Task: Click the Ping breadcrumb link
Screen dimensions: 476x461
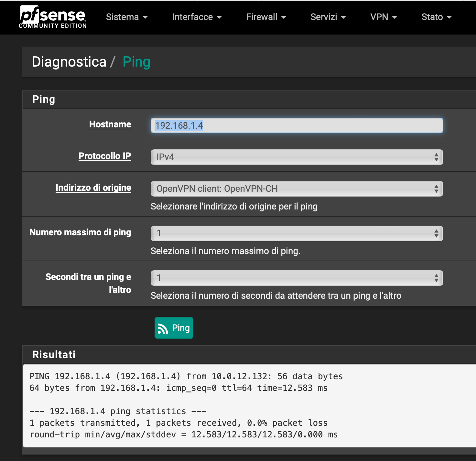Action: tap(136, 62)
